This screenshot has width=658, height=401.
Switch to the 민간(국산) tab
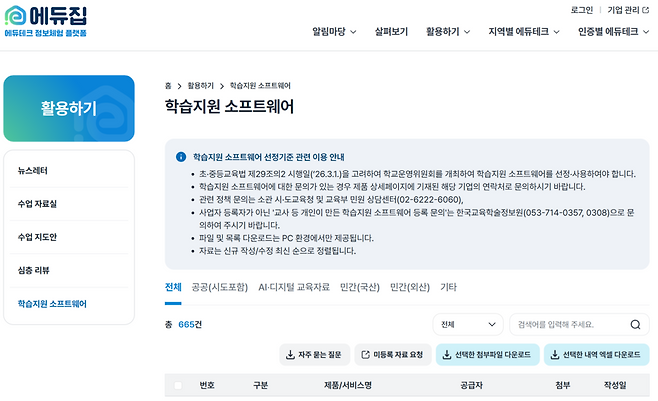point(360,287)
